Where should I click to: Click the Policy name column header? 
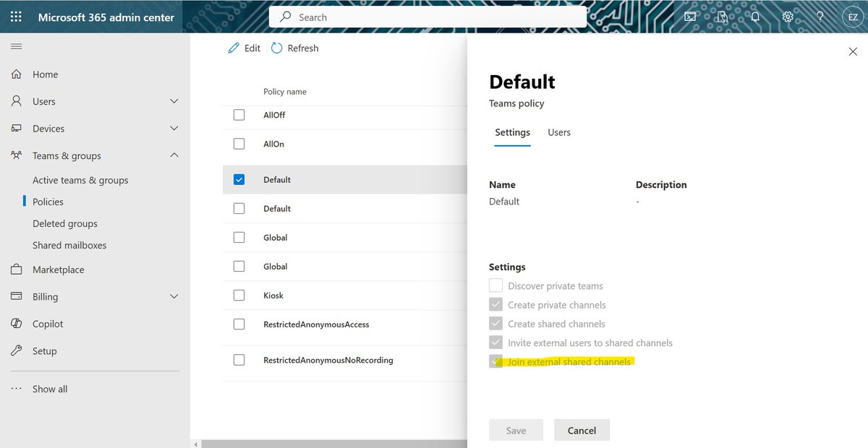pos(285,92)
